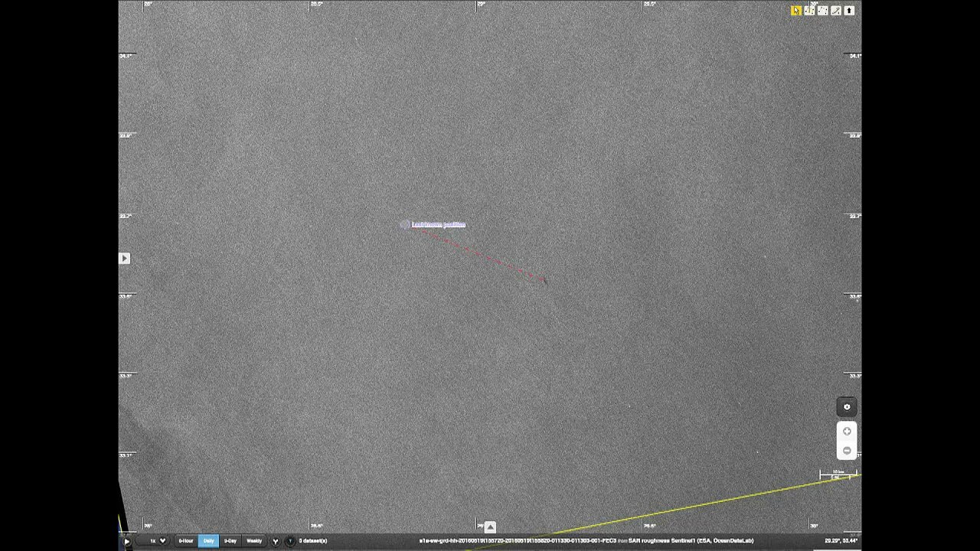Click the cursor coordinates readout 29.29°, 33.44°
This screenshot has width=980, height=551.
(x=841, y=541)
